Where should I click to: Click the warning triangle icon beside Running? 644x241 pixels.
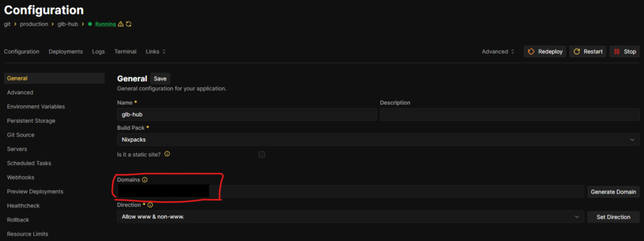120,25
